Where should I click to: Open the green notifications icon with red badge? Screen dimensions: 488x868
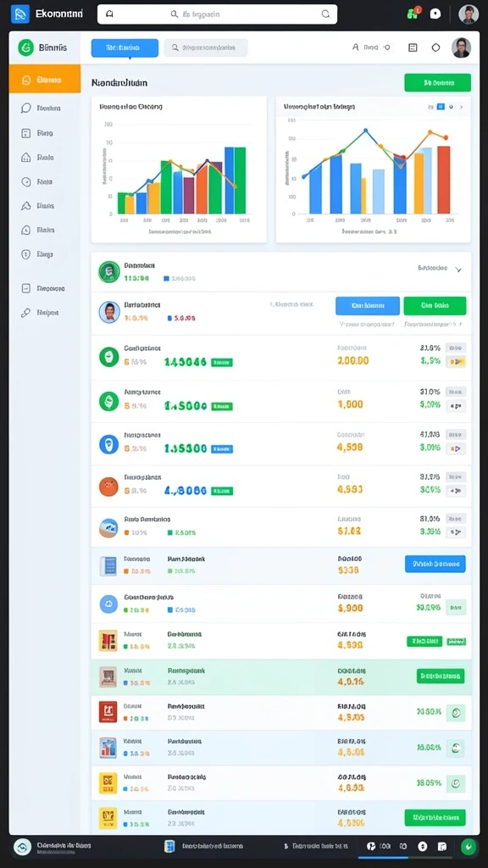coord(413,14)
